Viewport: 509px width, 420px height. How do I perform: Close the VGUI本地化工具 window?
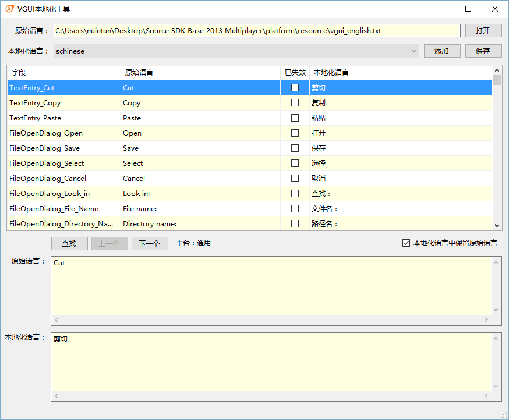coord(494,9)
